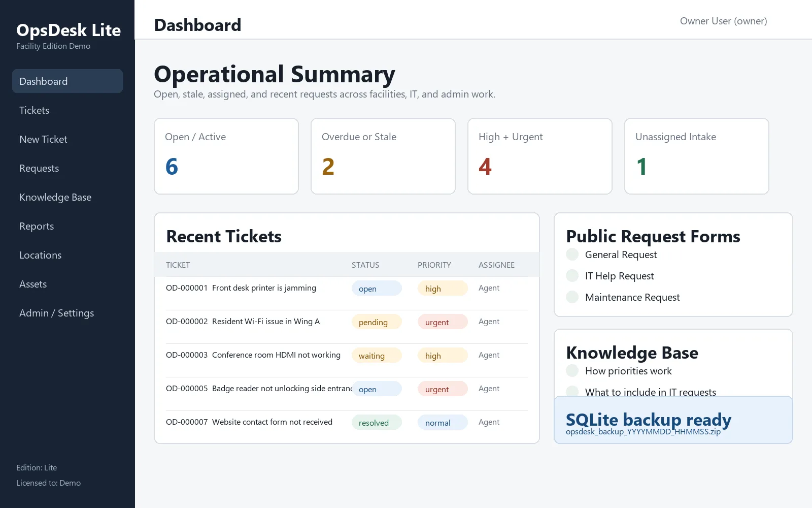Click the normal priority badge for OD-000007
The width and height of the screenshot is (812, 508).
[x=443, y=423]
